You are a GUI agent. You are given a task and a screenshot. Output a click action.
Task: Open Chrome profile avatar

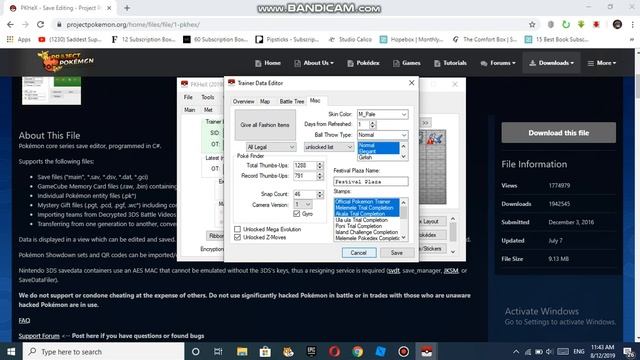pos(617,24)
